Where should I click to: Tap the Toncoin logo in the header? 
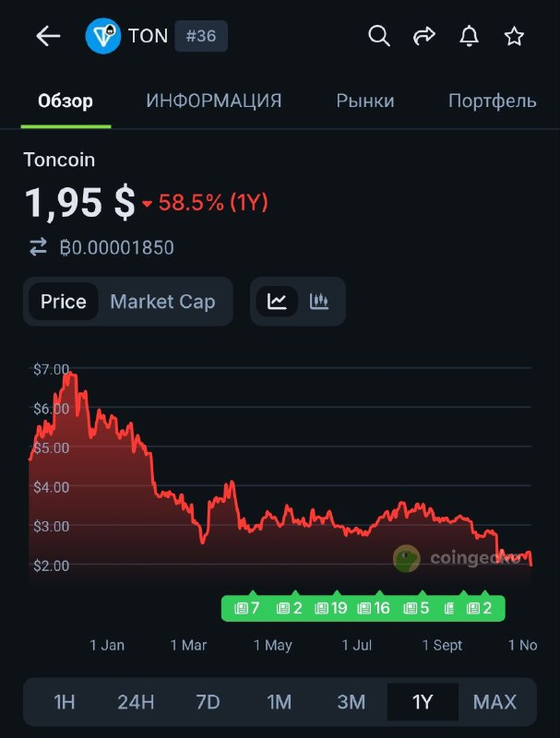coord(103,36)
